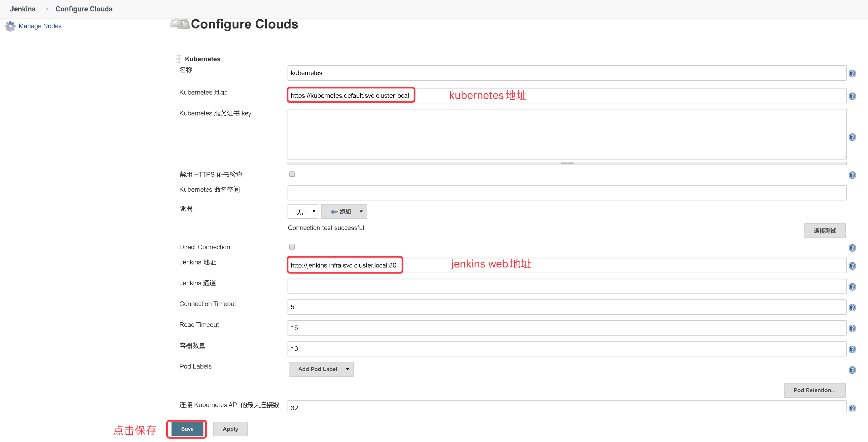Open help icon next to Jenkins 地址
Image resolution: width=868 pixels, height=442 pixels.
pyautogui.click(x=852, y=266)
